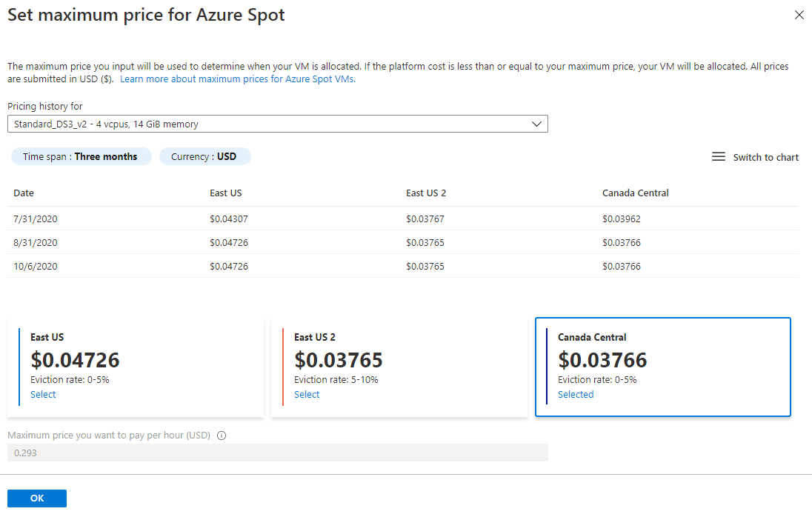The image size is (812, 517).
Task: Click the dropdown chevron on pricing history selector
Action: pos(536,124)
